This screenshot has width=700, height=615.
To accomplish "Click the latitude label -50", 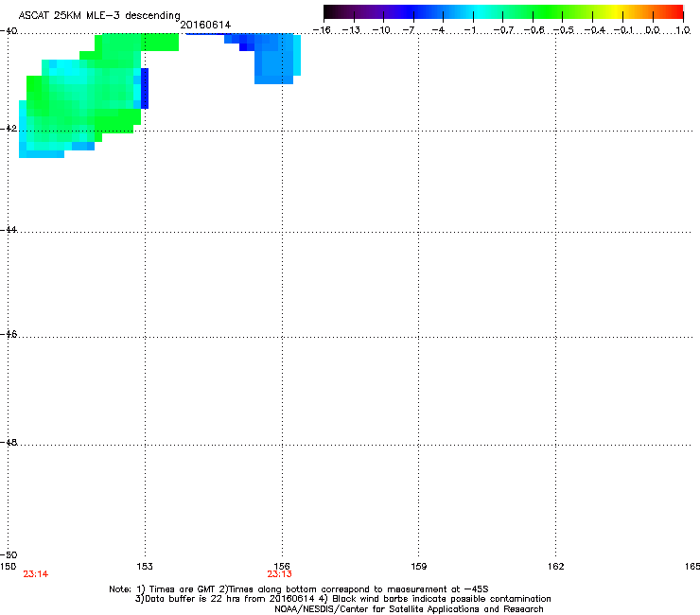I will click(9, 554).
